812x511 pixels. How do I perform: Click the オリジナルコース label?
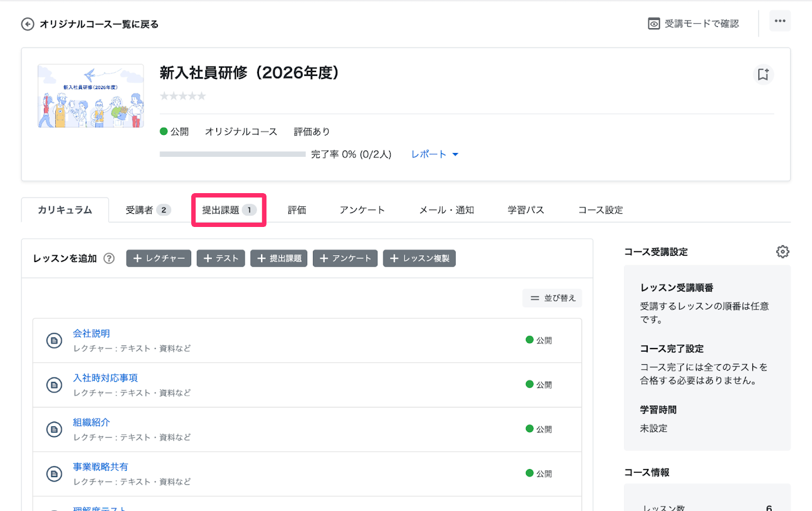click(241, 132)
